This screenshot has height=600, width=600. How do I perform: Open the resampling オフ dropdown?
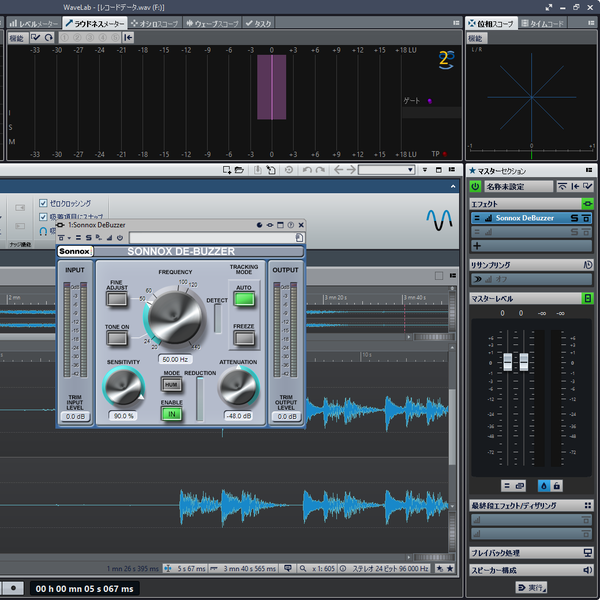click(x=531, y=279)
